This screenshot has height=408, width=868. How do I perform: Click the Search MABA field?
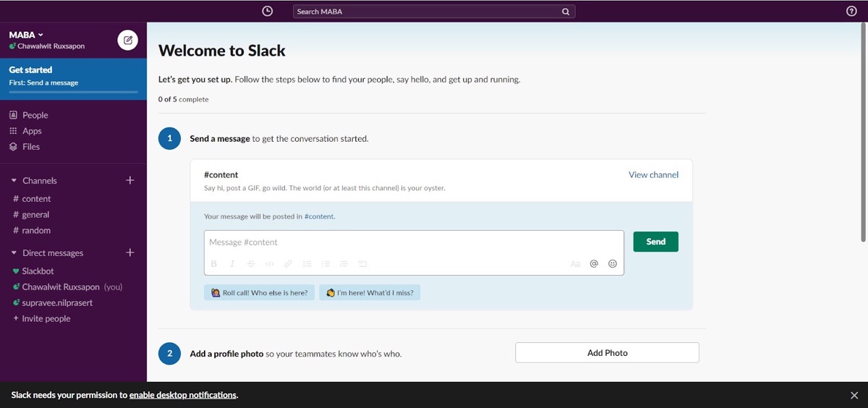[434, 12]
